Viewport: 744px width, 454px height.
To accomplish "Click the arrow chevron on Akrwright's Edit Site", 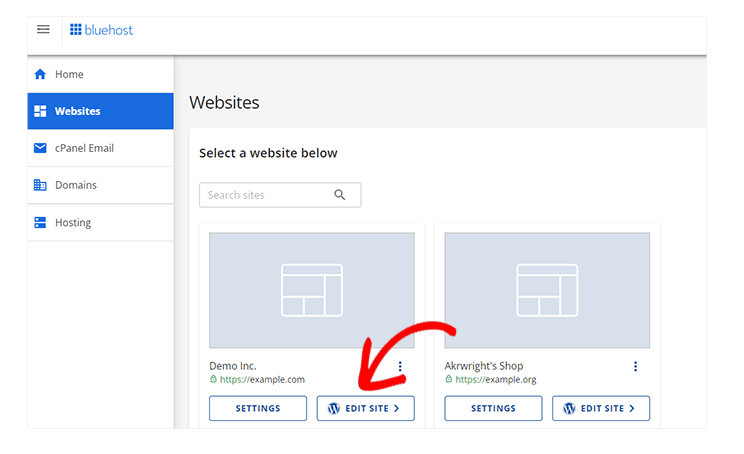I will 632,408.
